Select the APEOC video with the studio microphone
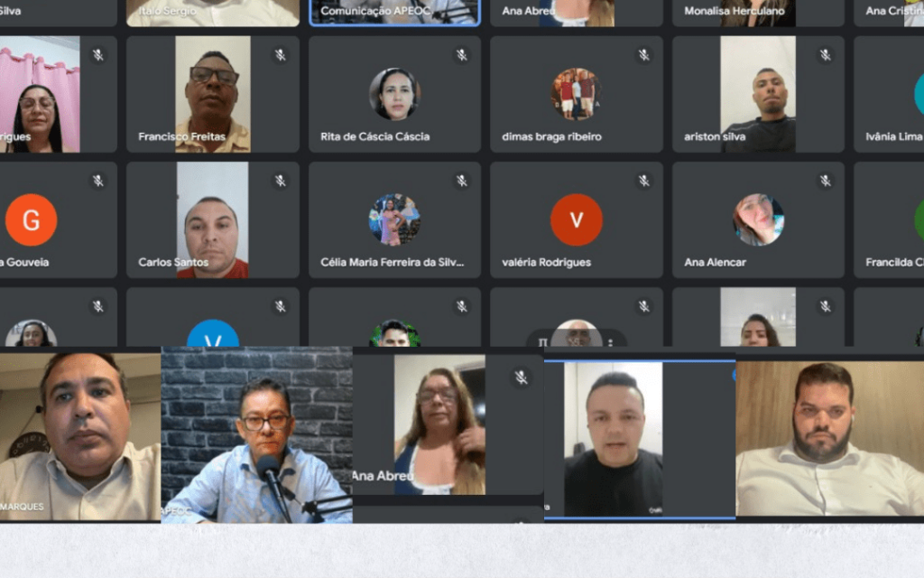This screenshot has width=924, height=578. (257, 434)
